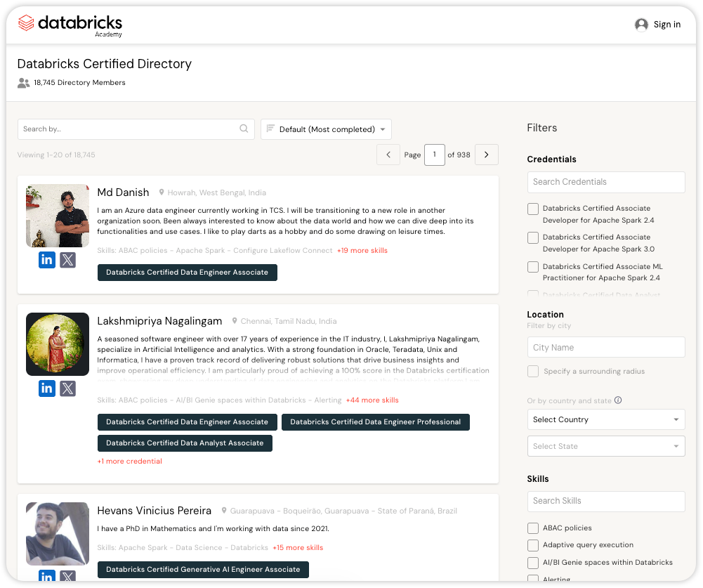Image resolution: width=703 pixels, height=588 pixels.
Task: Open Md Danish's LinkedIn profile icon
Action: click(x=46, y=260)
